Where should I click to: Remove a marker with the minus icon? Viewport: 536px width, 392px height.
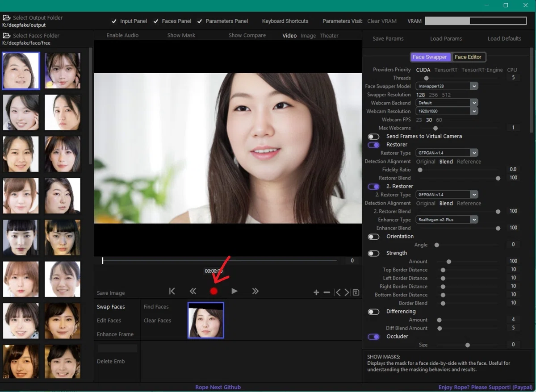(327, 292)
